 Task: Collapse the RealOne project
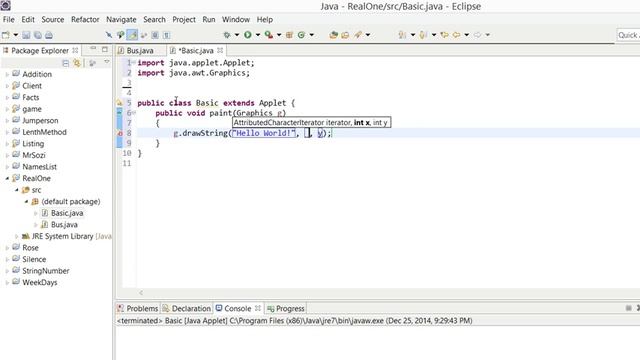pos(7,178)
